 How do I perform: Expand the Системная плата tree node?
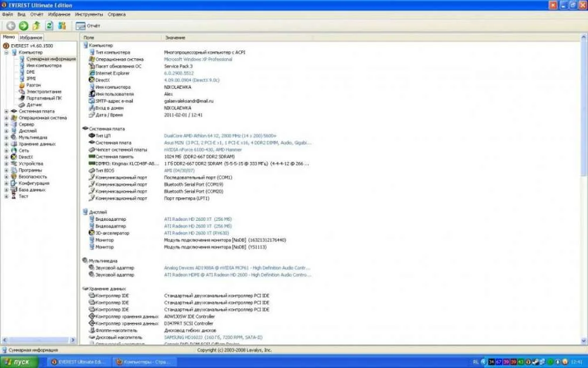6,111
